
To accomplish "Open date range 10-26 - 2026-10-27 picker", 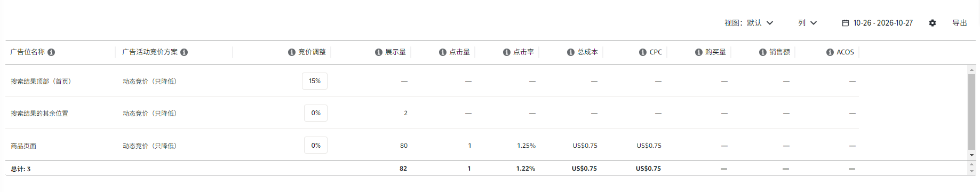I will coord(878,23).
